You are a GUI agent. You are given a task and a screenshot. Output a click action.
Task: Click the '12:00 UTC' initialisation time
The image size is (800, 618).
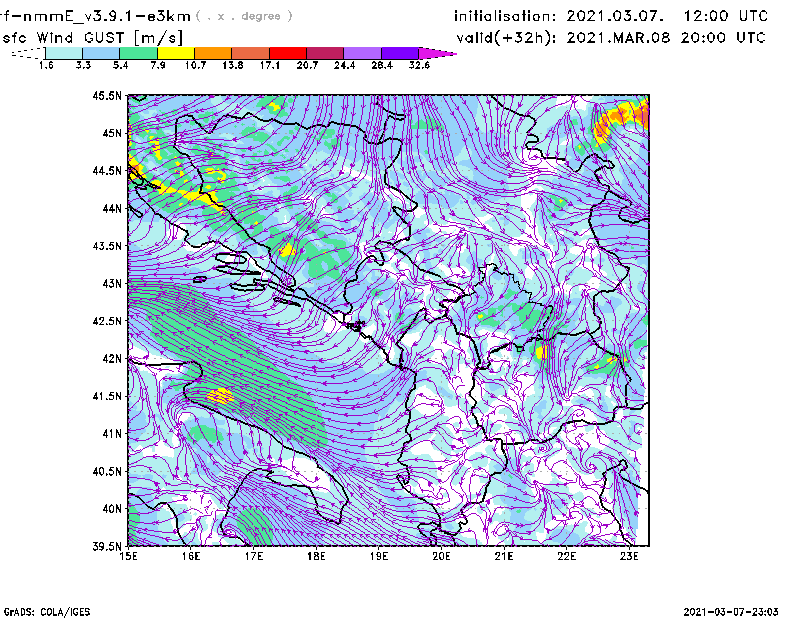click(726, 16)
